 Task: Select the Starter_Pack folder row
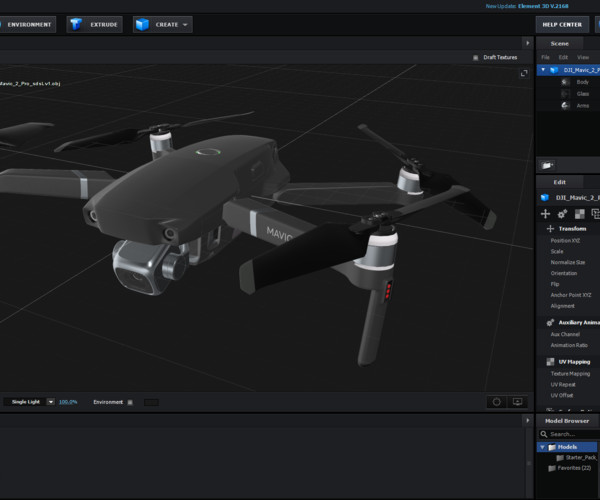(568, 458)
